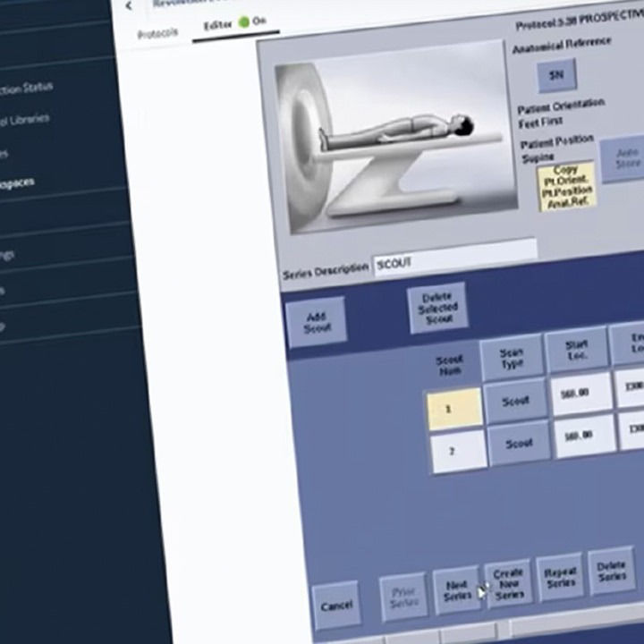
Task: Click the 'Scout Num' column label
Action: point(449,365)
